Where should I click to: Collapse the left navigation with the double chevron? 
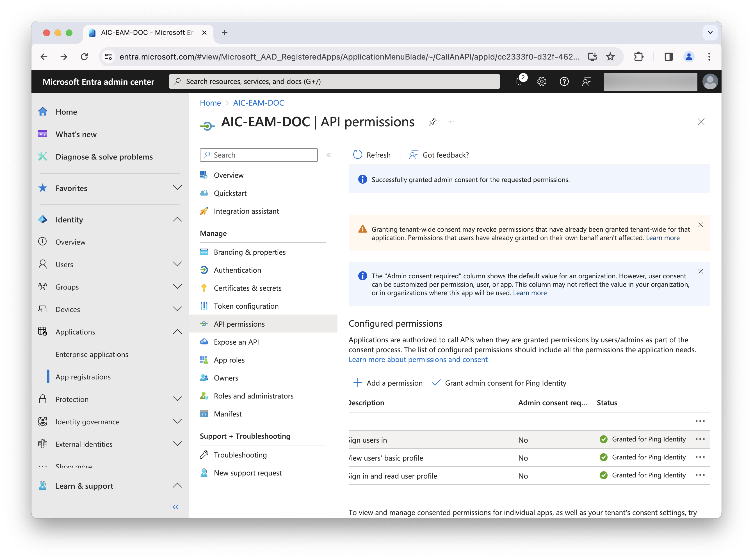pyautogui.click(x=175, y=507)
